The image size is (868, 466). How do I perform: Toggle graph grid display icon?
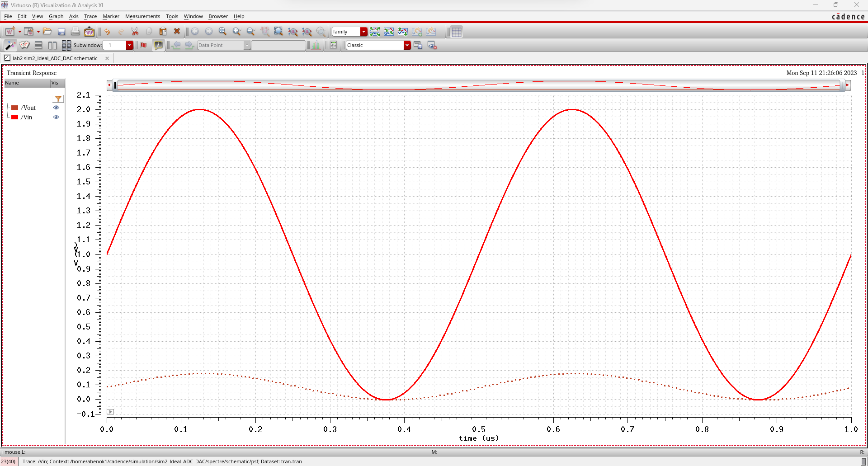coord(457,32)
